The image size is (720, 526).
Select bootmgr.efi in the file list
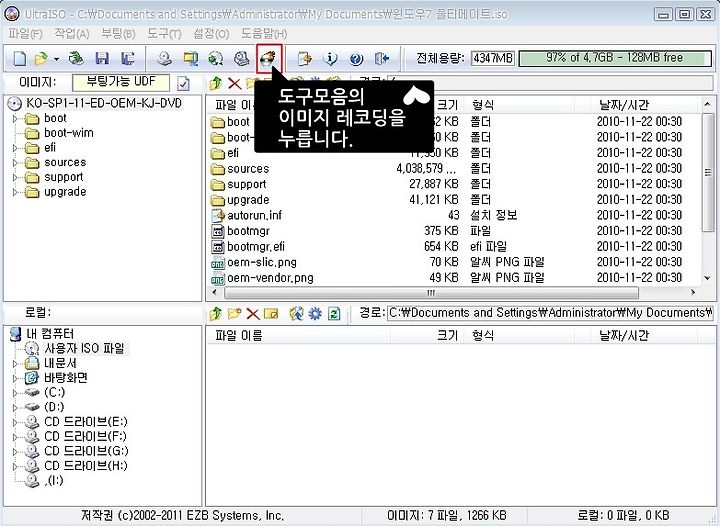click(x=256, y=247)
